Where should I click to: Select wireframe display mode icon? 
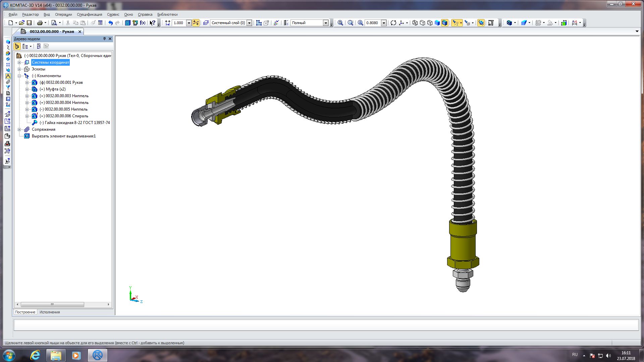tap(415, 23)
